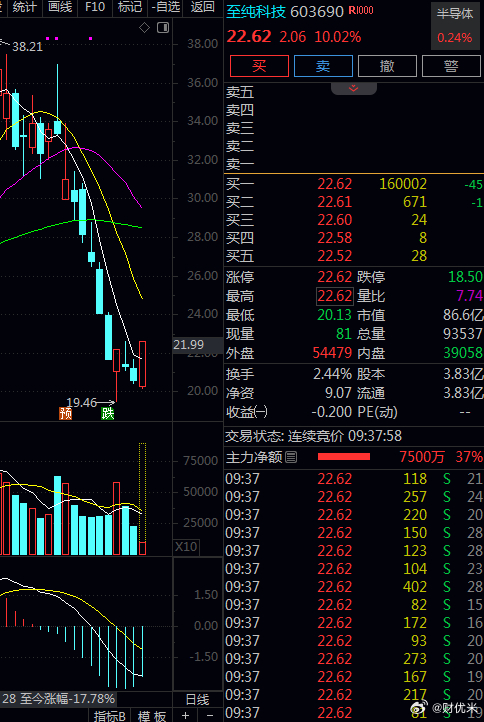Click the stock code 603690
484x722 pixels.
click(317, 12)
